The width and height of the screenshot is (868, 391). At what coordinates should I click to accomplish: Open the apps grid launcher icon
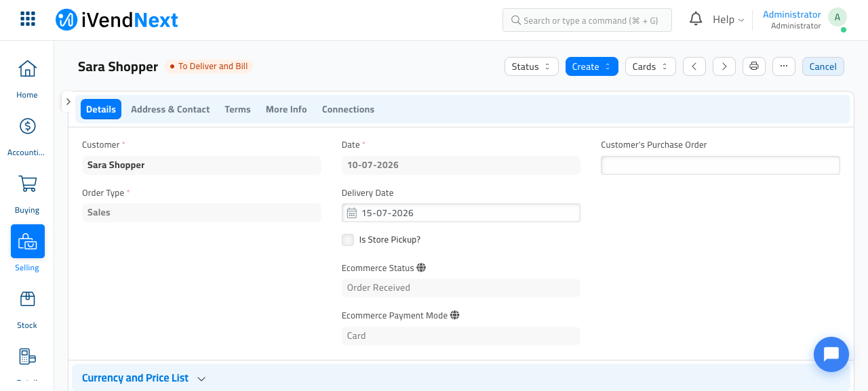click(x=28, y=19)
